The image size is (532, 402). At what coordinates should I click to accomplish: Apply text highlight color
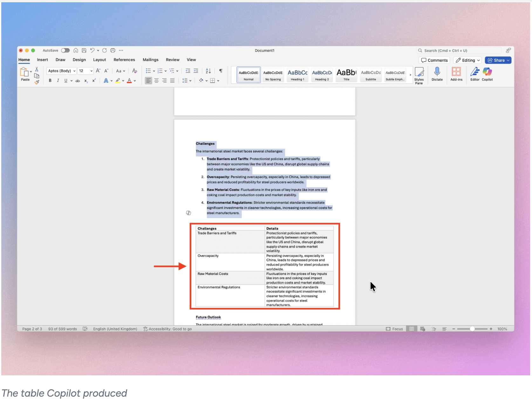[117, 81]
